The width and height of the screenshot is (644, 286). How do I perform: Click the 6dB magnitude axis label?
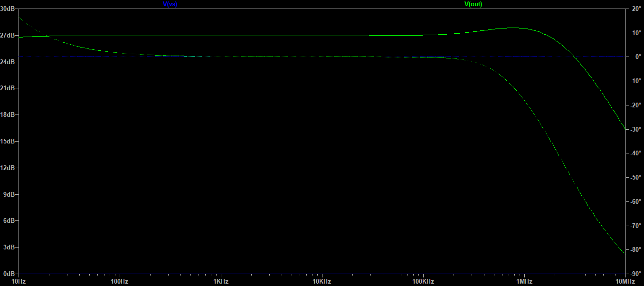click(9, 221)
